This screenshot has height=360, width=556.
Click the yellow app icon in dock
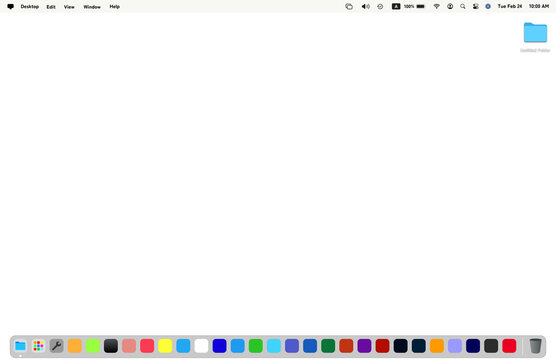pos(165,346)
